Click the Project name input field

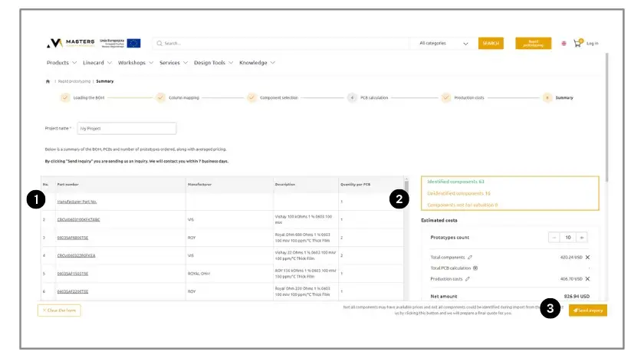pos(127,129)
